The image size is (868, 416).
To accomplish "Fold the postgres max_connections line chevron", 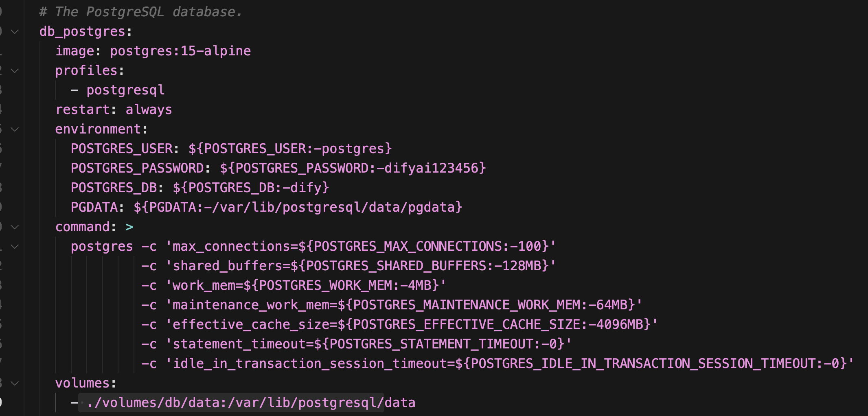I will point(15,247).
